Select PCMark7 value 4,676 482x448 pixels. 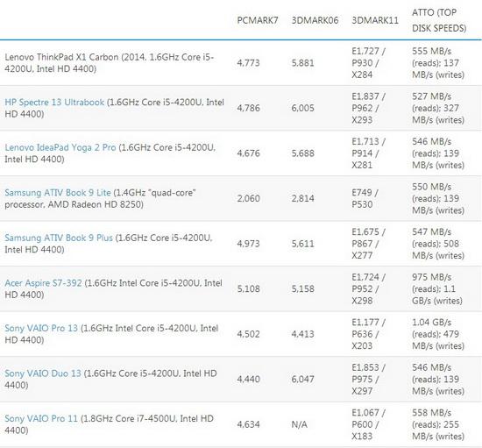coord(248,153)
